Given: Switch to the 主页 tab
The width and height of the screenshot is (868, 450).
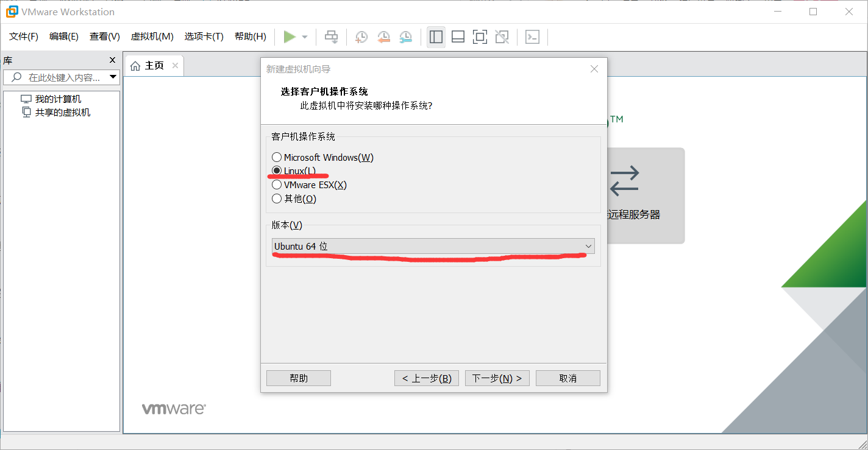Looking at the screenshot, I should [154, 65].
